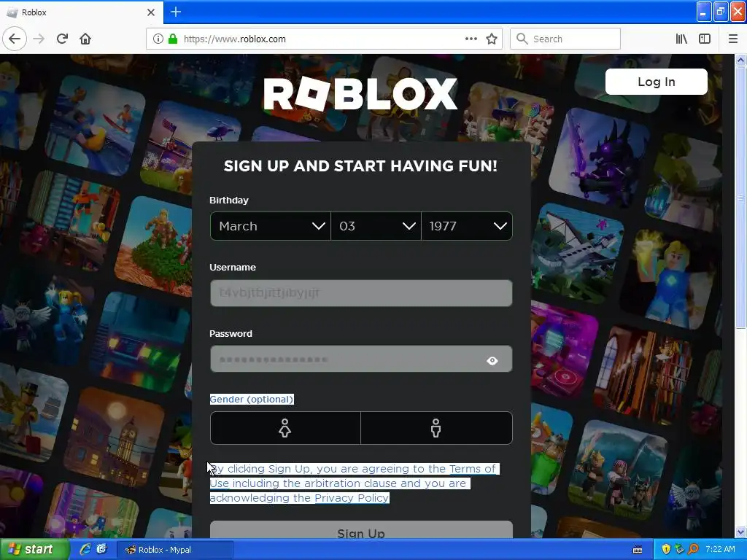Click the Log In button
The width and height of the screenshot is (747, 560).
tap(656, 82)
